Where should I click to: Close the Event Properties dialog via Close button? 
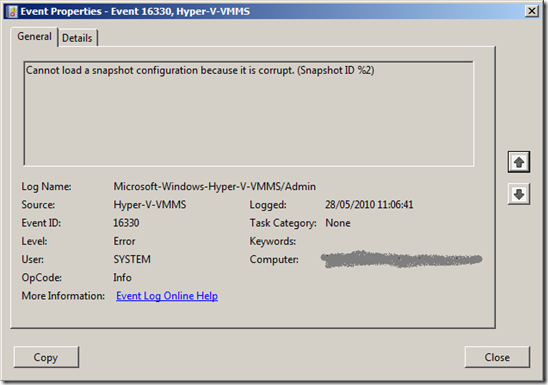coord(497,357)
